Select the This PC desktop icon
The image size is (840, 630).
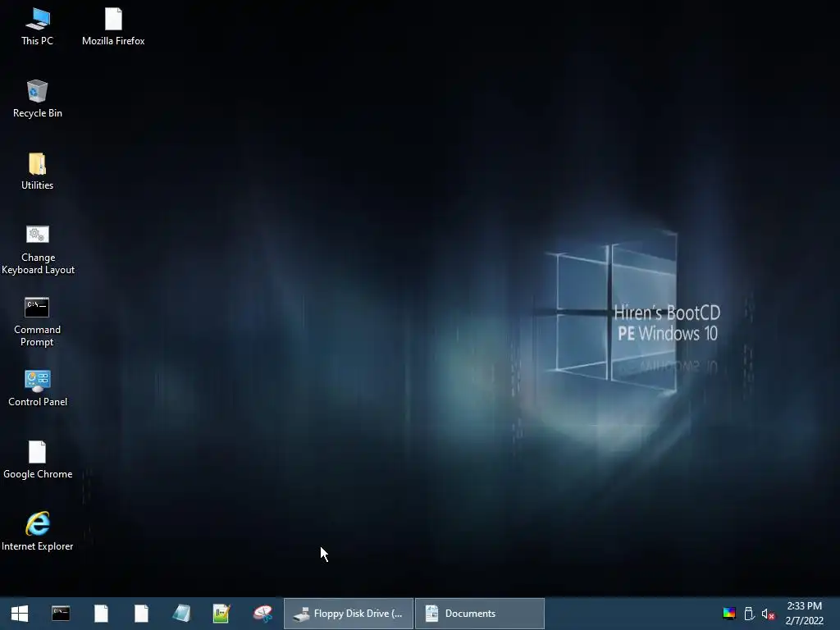click(37, 27)
